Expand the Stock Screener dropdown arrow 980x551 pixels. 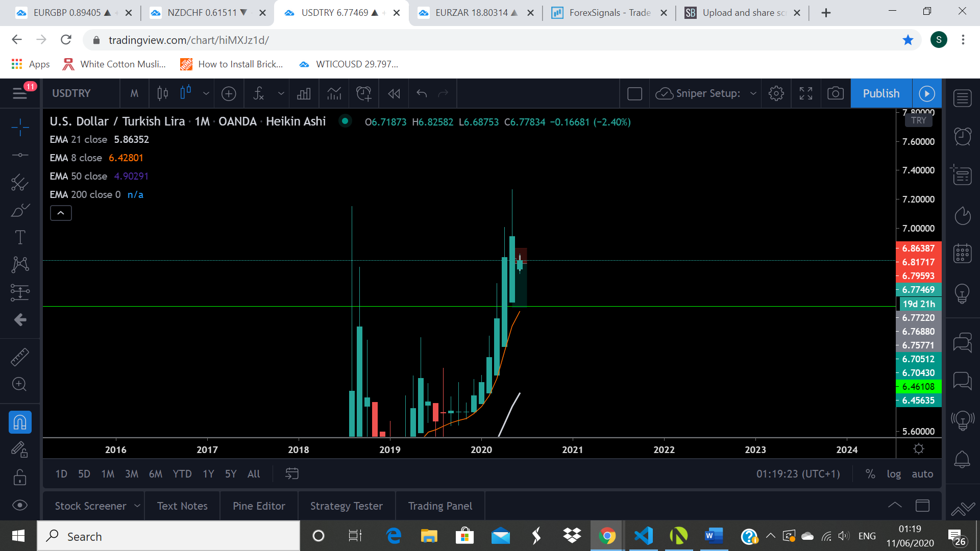[x=137, y=506]
